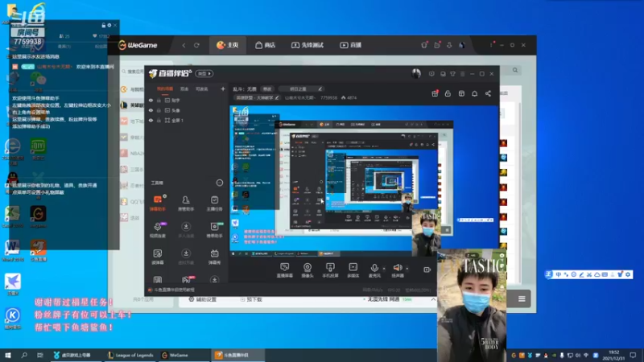The height and width of the screenshot is (362, 644).
Task: Open the Danmu show tool (弹幕秀)
Action: click(x=214, y=257)
